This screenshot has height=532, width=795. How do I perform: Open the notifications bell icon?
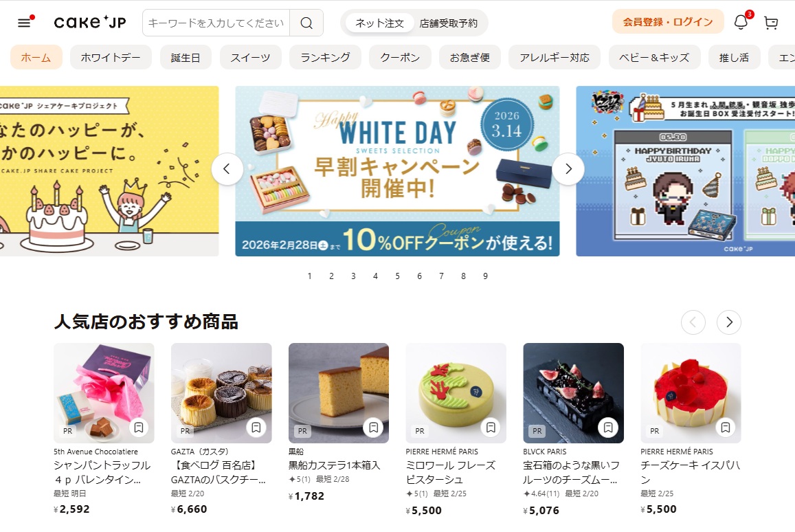click(x=741, y=22)
